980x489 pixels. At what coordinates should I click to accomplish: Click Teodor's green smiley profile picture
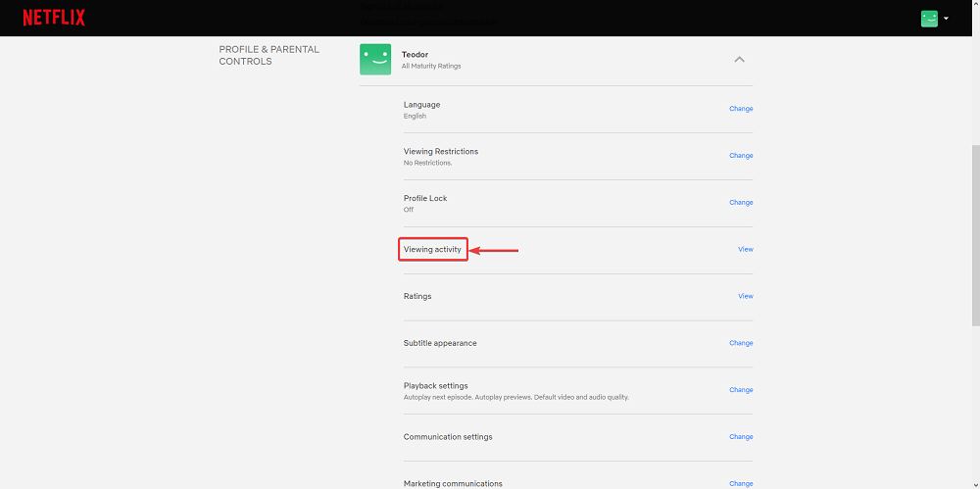375,60
